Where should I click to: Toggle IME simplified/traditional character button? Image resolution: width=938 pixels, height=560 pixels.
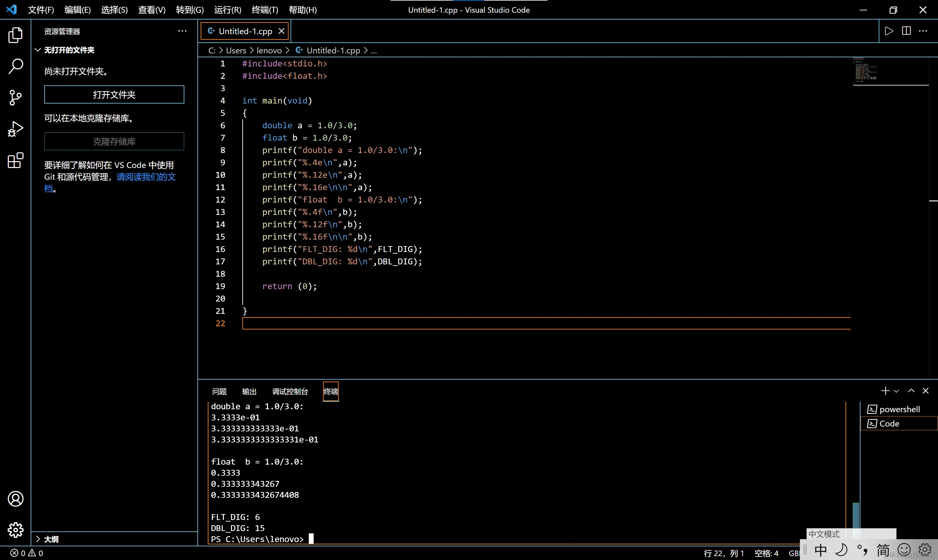[883, 550]
